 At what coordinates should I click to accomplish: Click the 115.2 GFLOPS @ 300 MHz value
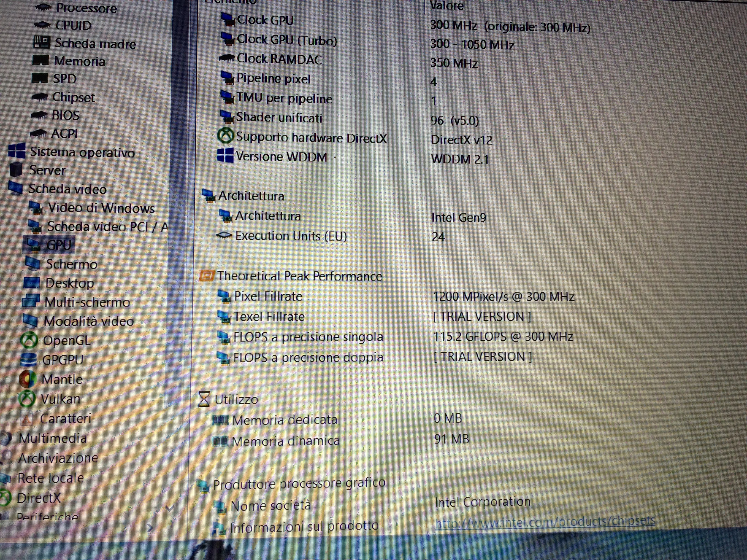point(503,336)
